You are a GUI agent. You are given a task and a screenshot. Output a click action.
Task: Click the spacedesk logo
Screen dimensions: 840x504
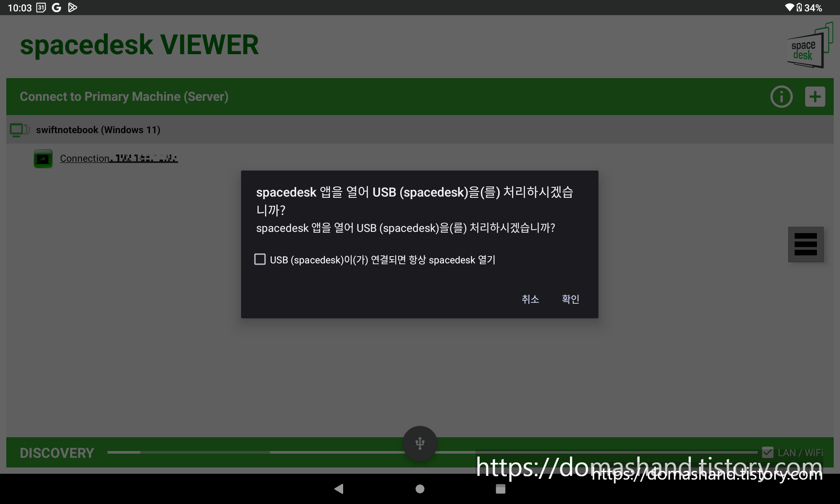coord(809,46)
